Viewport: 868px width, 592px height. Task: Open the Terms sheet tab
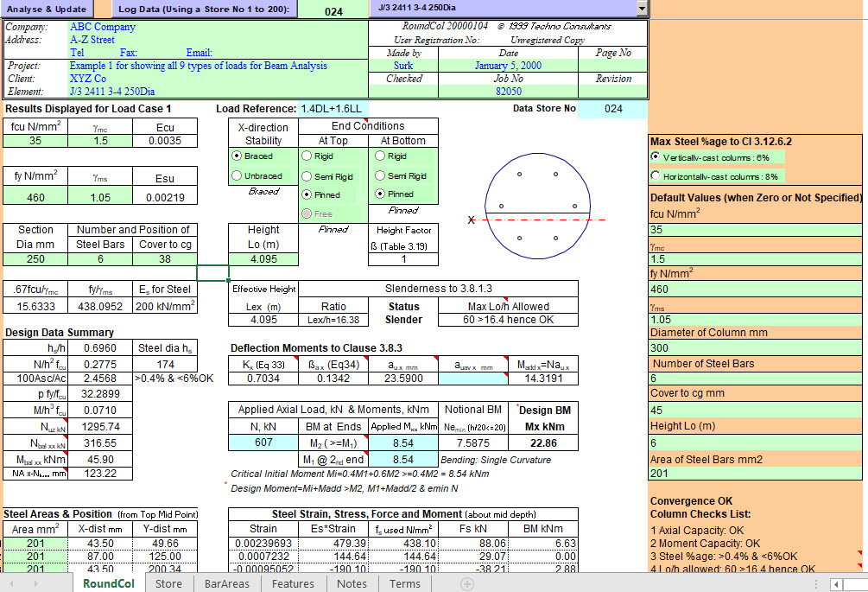(404, 583)
